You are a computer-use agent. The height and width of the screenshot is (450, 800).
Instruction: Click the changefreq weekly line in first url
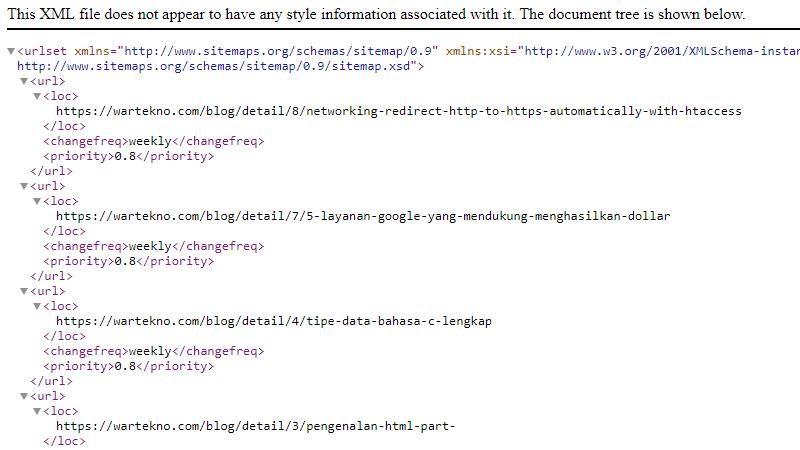coord(154,141)
